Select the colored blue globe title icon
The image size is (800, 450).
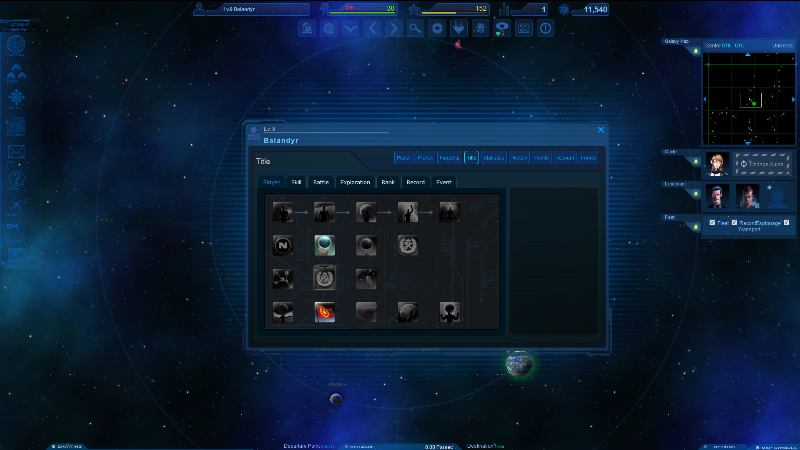324,245
